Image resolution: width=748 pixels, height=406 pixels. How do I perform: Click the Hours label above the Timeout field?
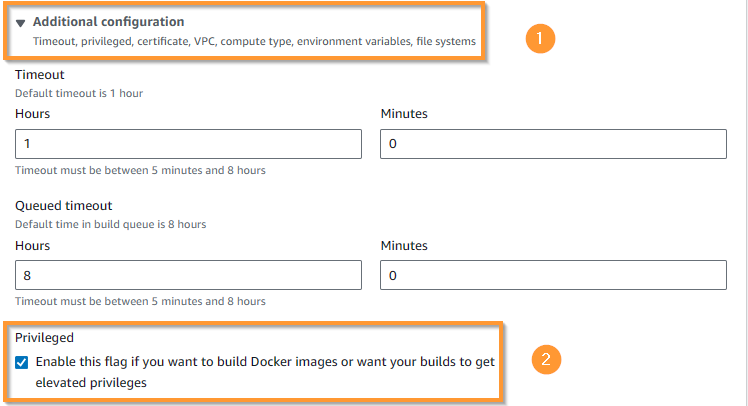tap(32, 114)
